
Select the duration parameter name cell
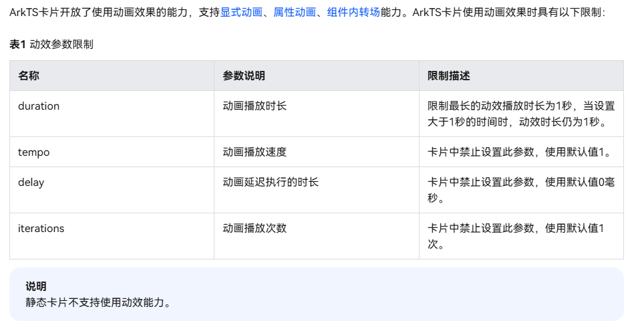[x=39, y=106]
